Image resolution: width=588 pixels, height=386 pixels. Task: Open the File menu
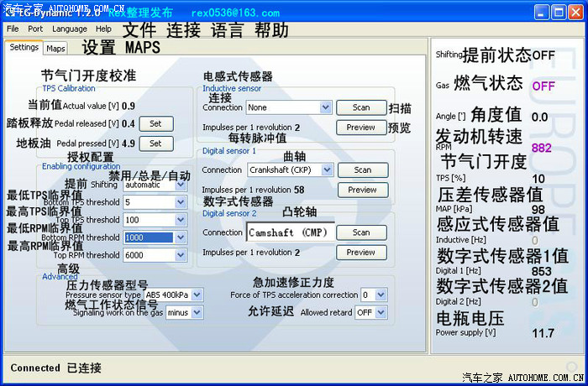(x=13, y=29)
